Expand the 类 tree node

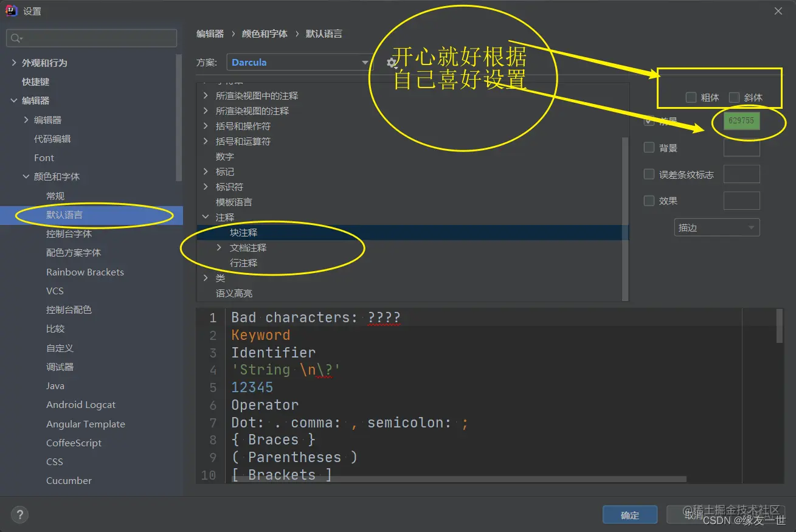(x=206, y=278)
